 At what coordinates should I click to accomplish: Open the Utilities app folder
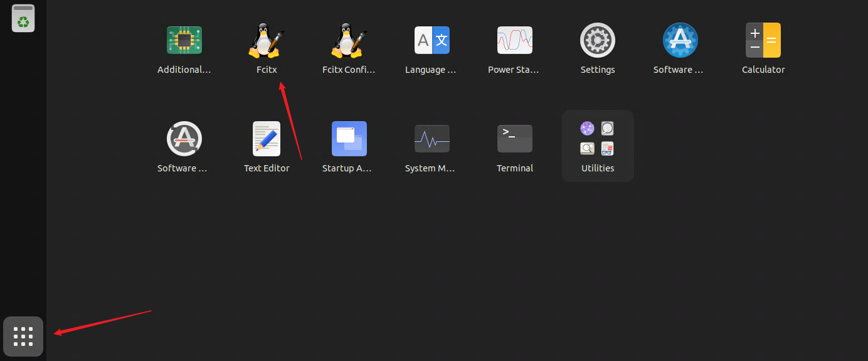click(x=598, y=146)
